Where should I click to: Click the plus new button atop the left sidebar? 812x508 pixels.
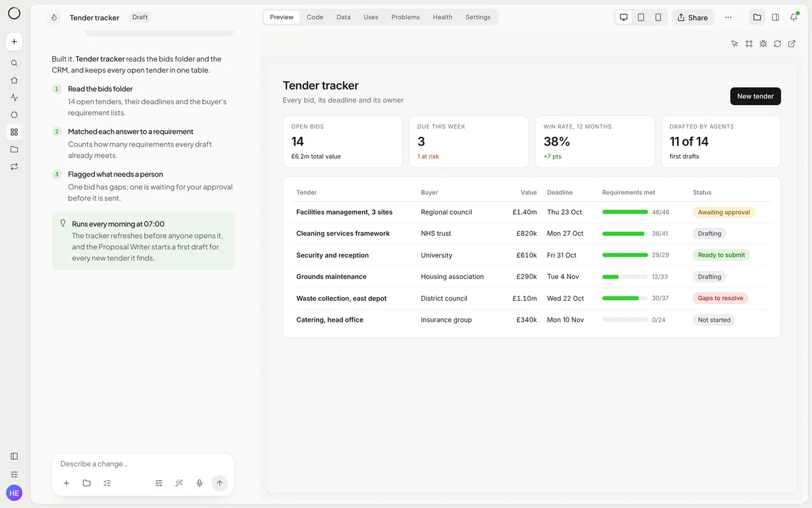click(x=14, y=41)
